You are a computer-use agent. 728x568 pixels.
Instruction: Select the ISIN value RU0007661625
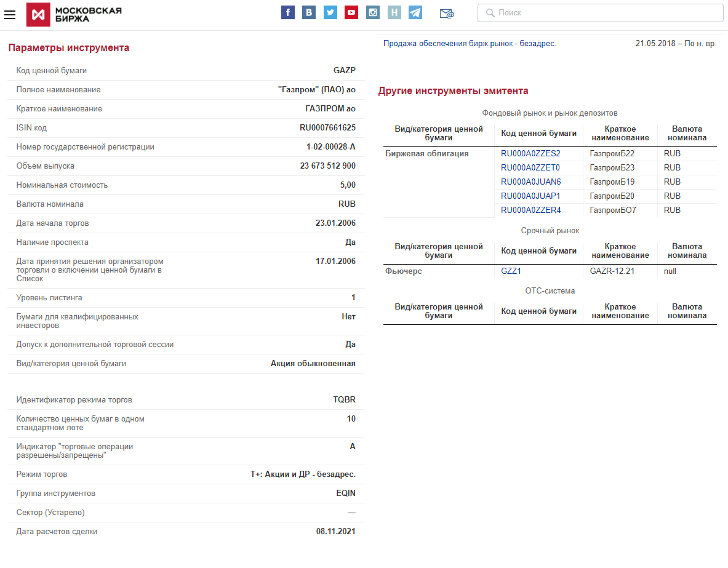327,128
